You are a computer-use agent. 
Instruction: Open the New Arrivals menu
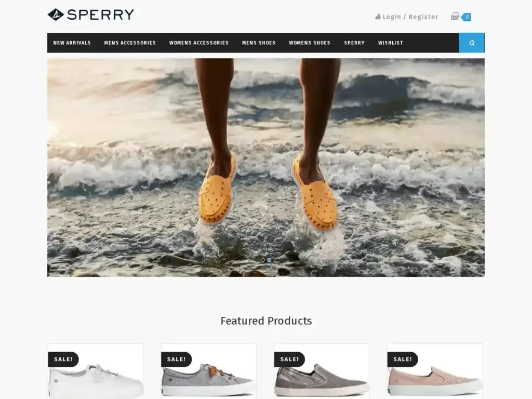[x=72, y=43]
